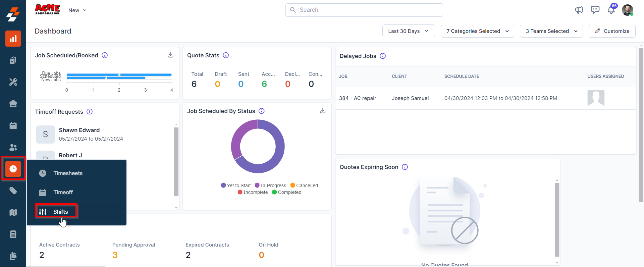Click the calendar icon in left sidebar

(x=13, y=126)
